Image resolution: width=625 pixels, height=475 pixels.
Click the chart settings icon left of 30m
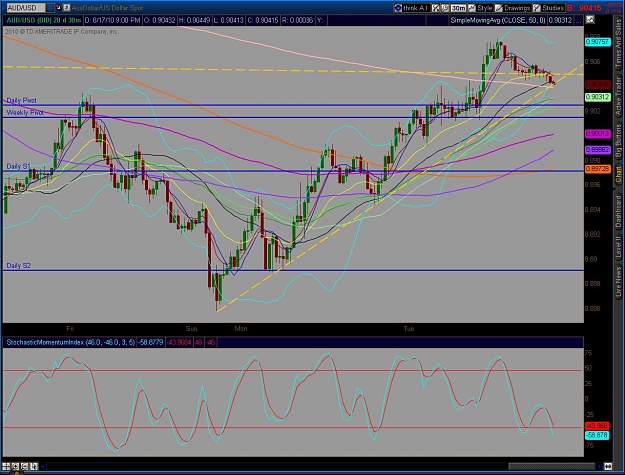[x=445, y=8]
